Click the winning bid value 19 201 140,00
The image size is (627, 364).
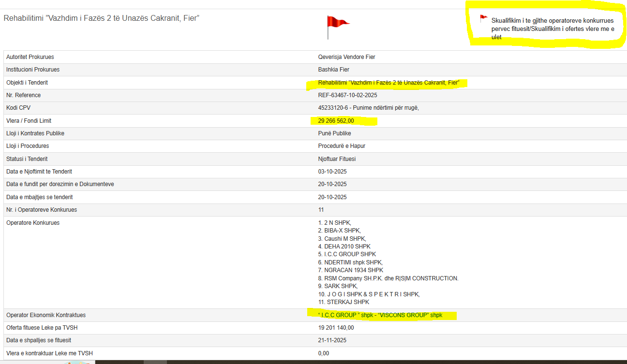(x=336, y=328)
